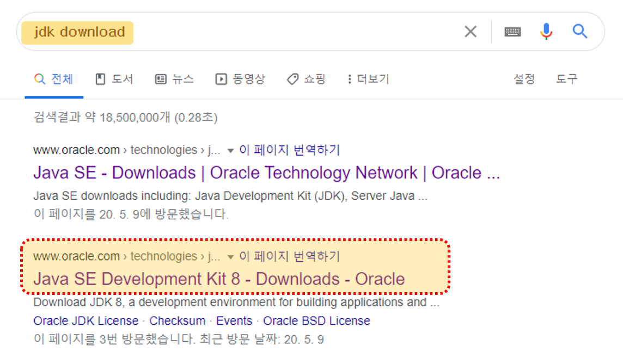This screenshot has width=623, height=364.
Task: Switch to the 뉴스 tab
Action: [174, 79]
